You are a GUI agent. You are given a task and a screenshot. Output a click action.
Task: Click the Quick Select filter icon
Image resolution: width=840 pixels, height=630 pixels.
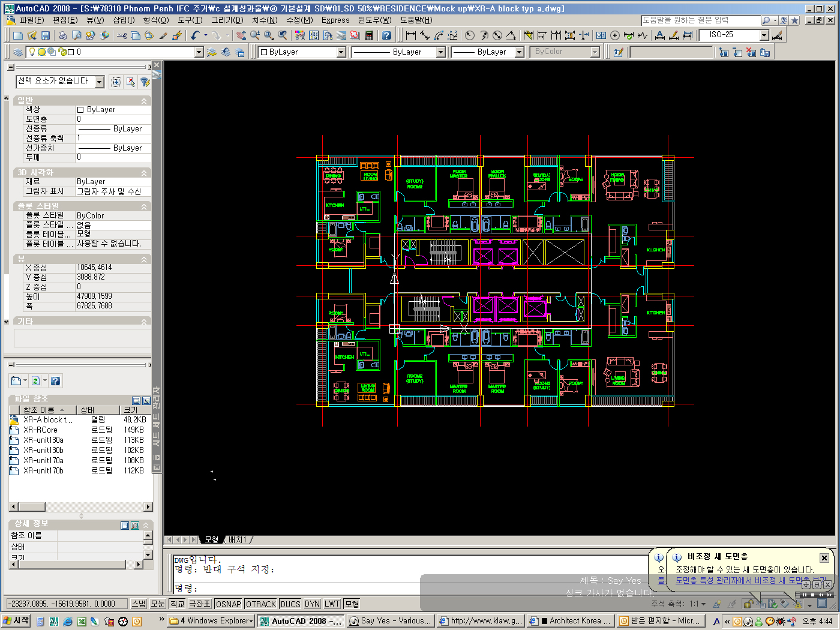pos(145,82)
